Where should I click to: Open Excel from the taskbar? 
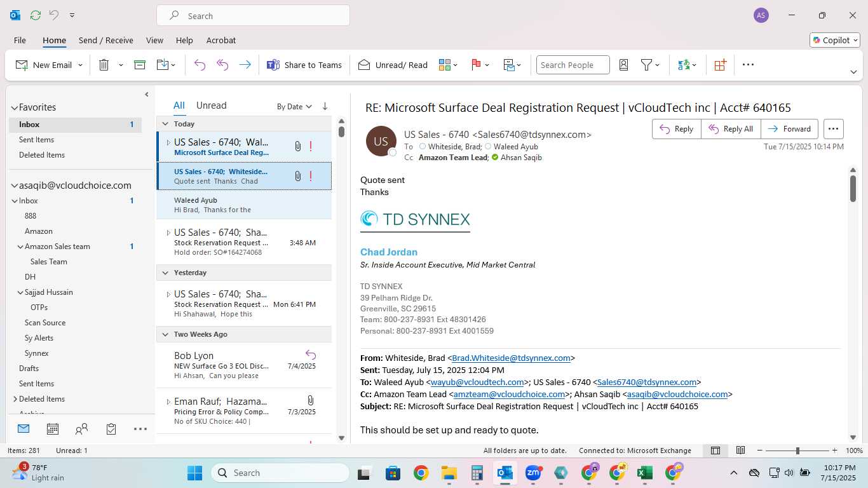[645, 473]
